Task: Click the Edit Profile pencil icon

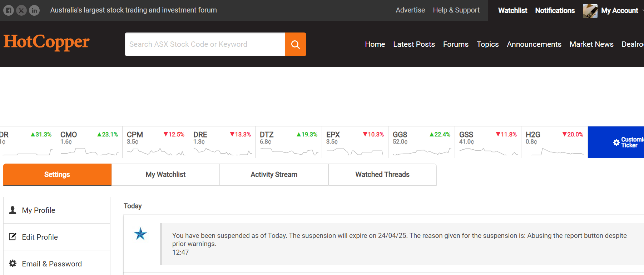Action: pos(13,237)
